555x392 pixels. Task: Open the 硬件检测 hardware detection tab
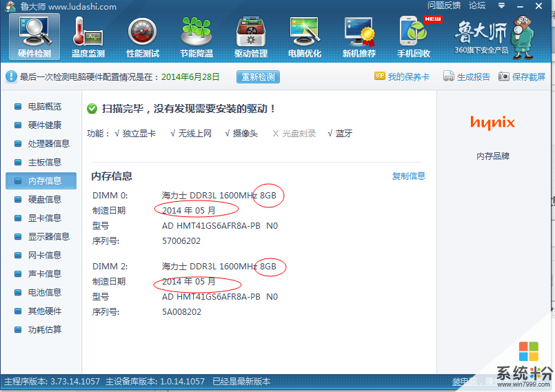(x=34, y=37)
